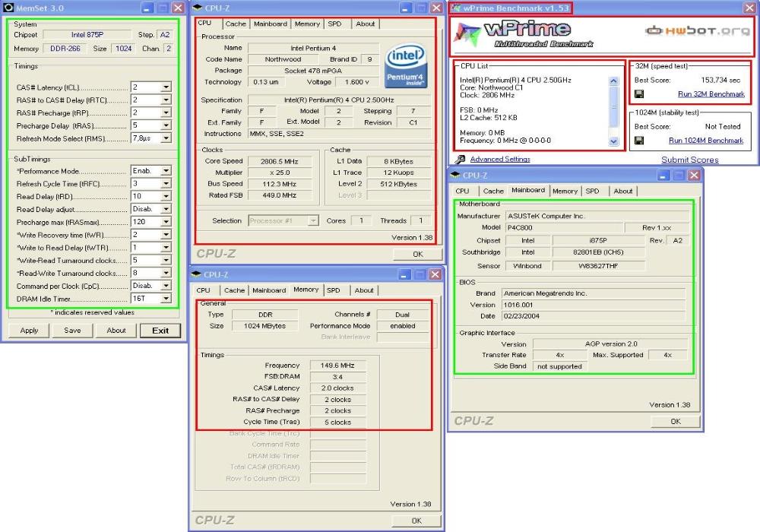The image size is (760, 532).
Task: Click the floppy save icon under 32M speed test
Action: pos(639,94)
